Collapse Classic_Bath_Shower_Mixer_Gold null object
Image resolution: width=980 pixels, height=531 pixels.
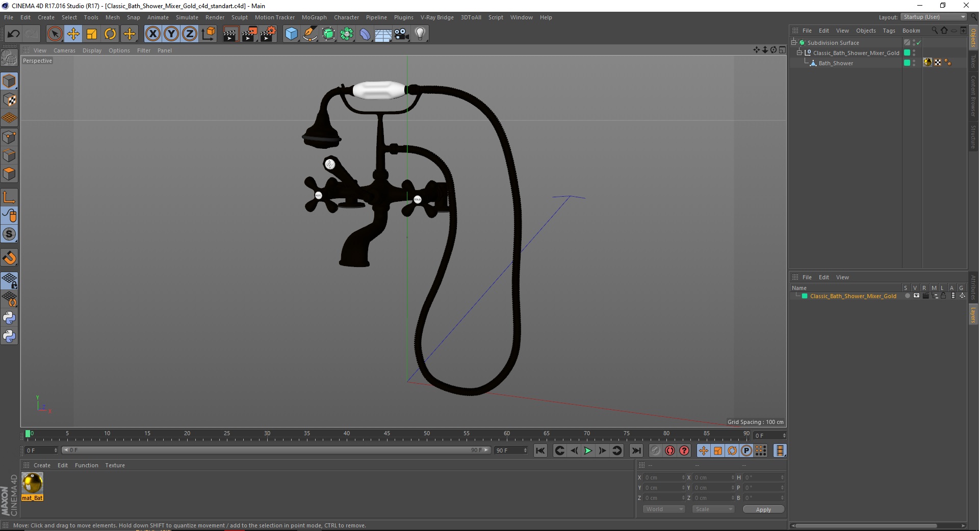coord(800,53)
